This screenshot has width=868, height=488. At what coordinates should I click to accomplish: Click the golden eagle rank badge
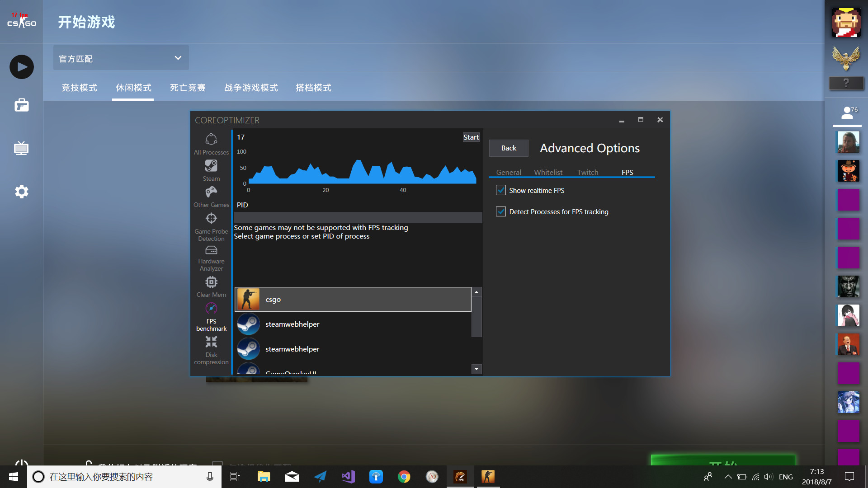(x=846, y=59)
